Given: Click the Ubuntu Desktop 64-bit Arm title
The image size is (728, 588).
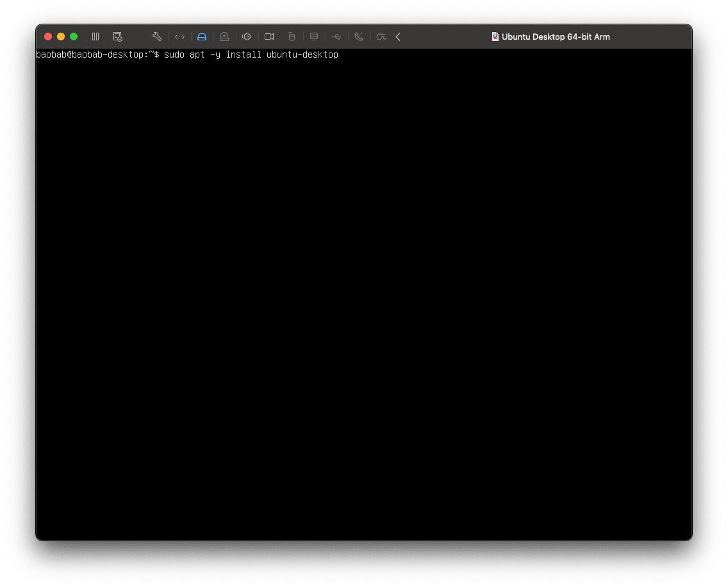Looking at the screenshot, I should click(x=556, y=37).
